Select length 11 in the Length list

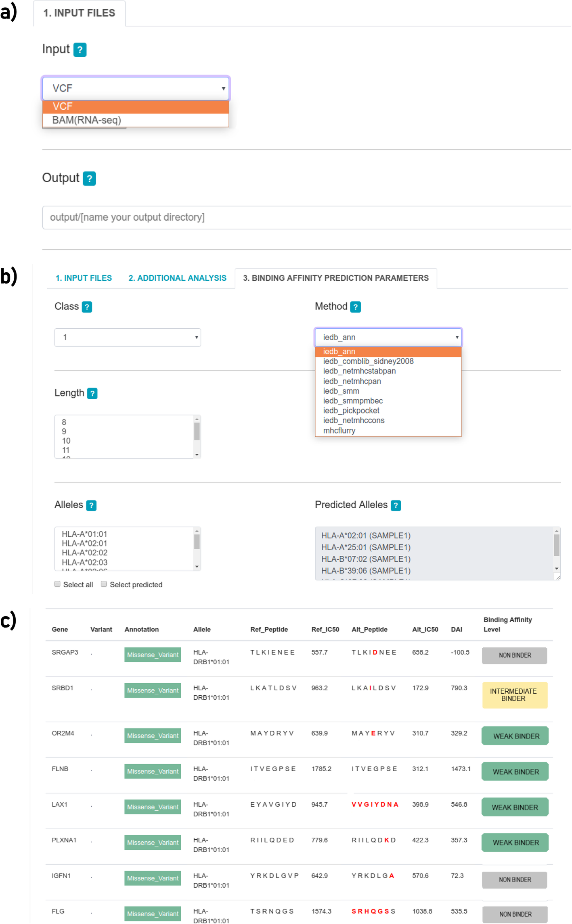[124, 450]
